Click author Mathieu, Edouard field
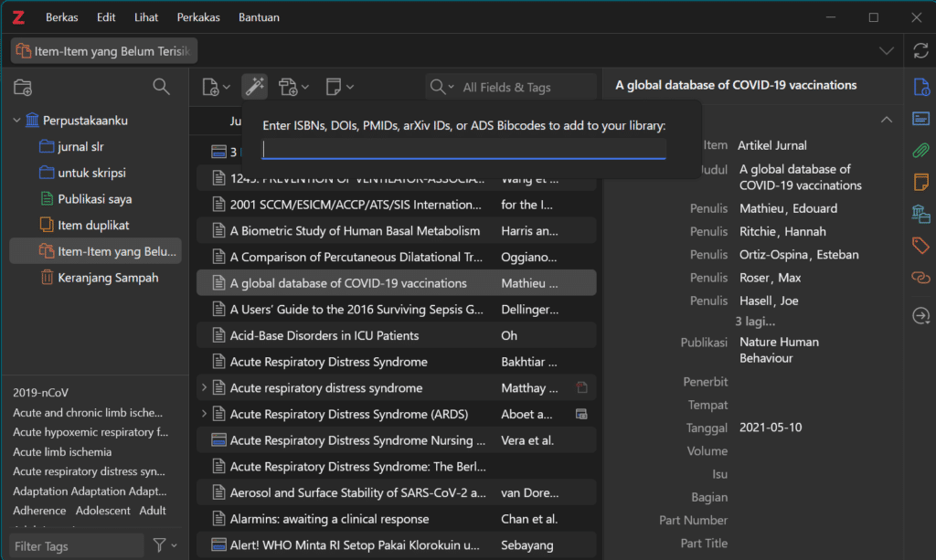Image resolution: width=936 pixels, height=560 pixels. (788, 208)
